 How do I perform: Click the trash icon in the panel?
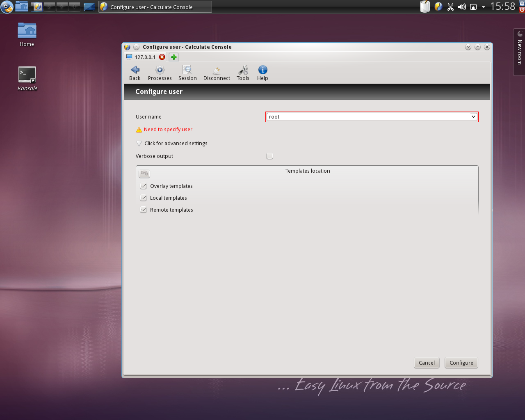pyautogui.click(x=425, y=7)
